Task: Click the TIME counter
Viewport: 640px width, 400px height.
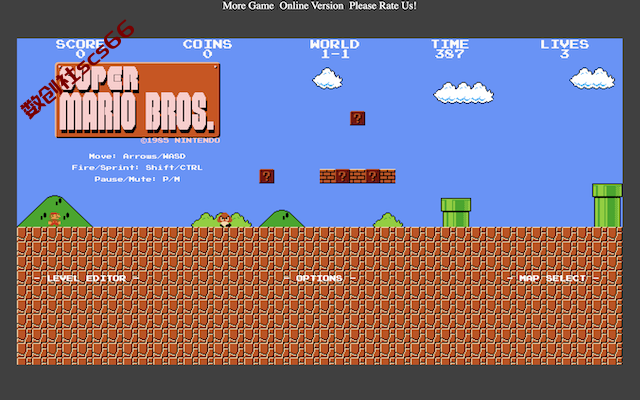Action: [x=450, y=49]
